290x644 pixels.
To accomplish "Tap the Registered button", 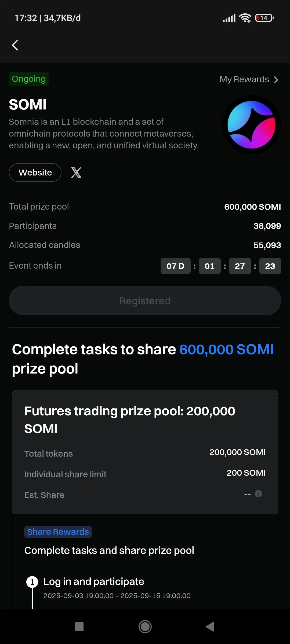I will 145,301.
